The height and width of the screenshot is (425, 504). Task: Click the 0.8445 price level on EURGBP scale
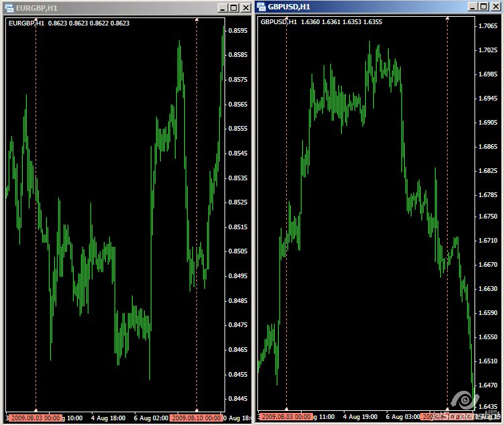point(238,399)
